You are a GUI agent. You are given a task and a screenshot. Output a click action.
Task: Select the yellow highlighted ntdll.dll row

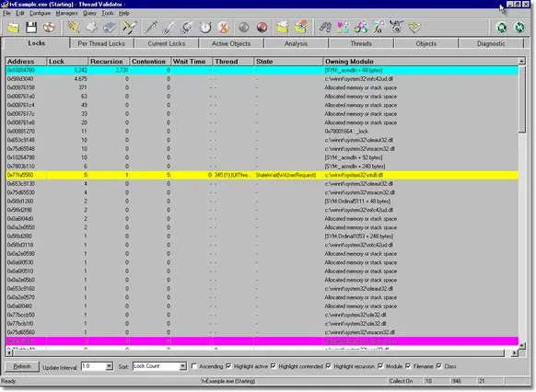[262, 175]
